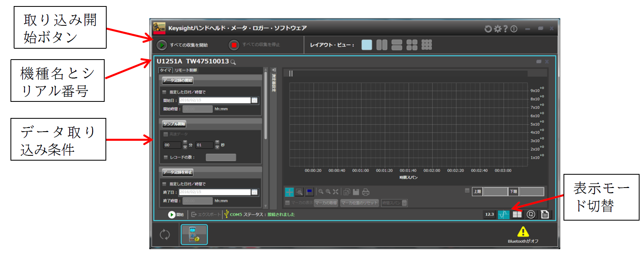
Task: Click the マーカの取得 button
Action: pyautogui.click(x=326, y=203)
